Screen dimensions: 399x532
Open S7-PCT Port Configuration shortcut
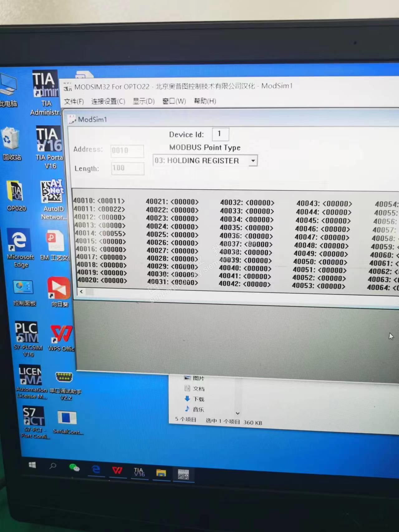pyautogui.click(x=34, y=422)
